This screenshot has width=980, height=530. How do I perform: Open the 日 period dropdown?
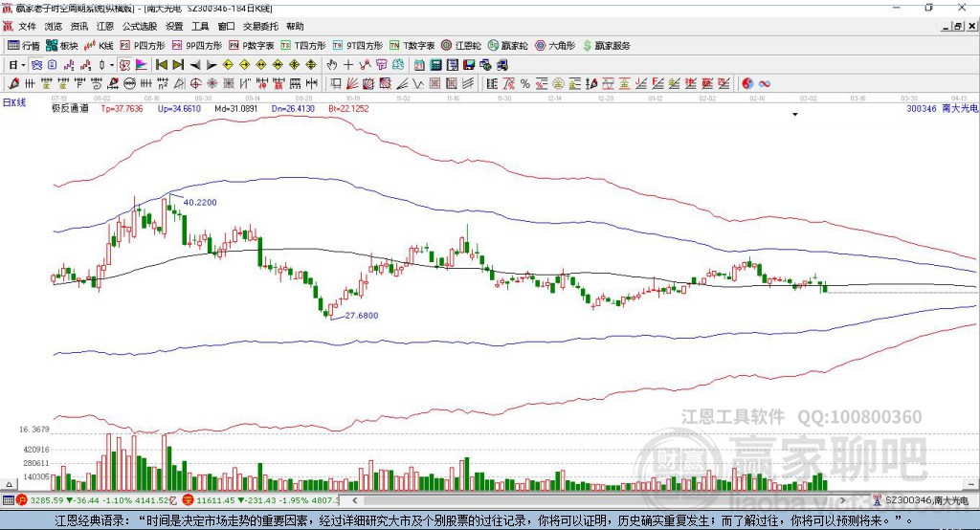click(x=16, y=65)
